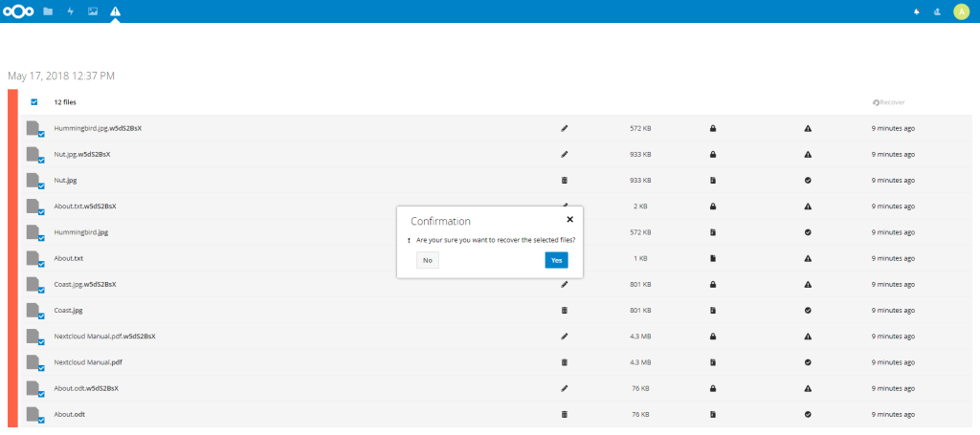Click the lock icon in Nut.jpg.w5dS2BsX row

(x=713, y=154)
